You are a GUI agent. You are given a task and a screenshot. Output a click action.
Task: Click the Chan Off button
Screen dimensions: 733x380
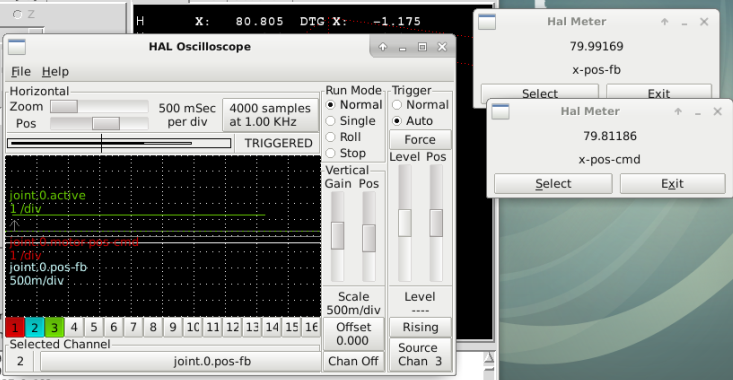353,361
